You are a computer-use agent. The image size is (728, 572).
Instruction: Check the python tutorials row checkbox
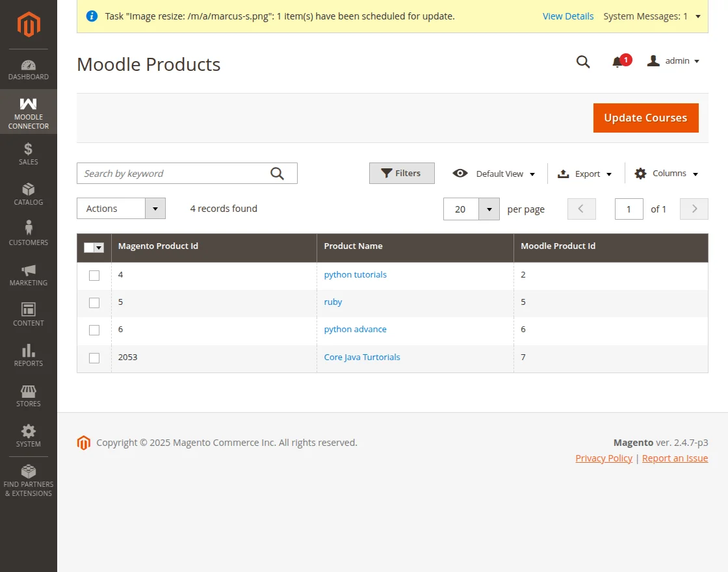pos(94,276)
